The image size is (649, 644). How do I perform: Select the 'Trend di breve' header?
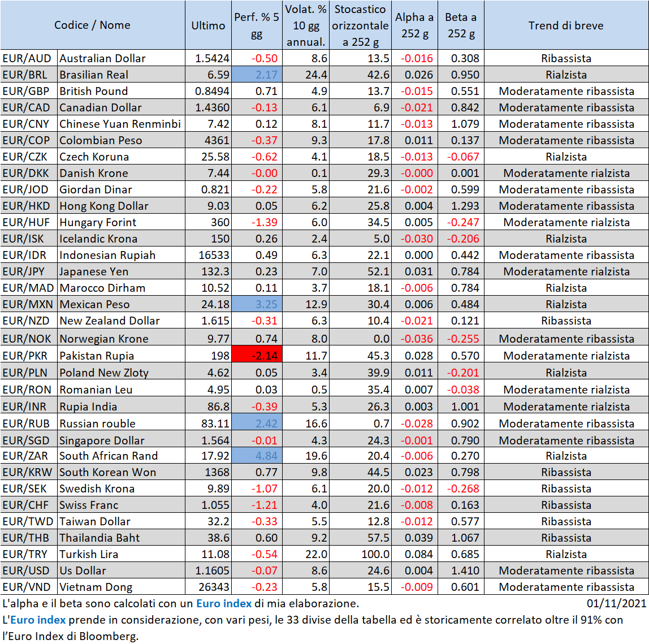566,25
